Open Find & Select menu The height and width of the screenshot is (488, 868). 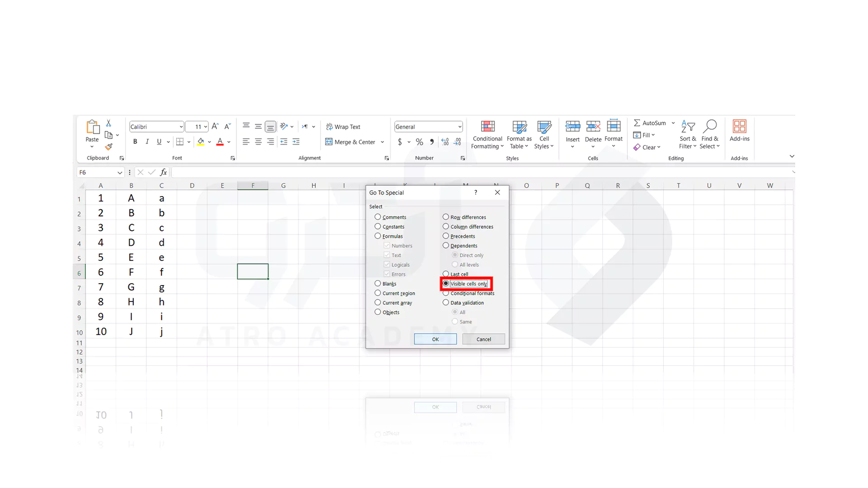pos(710,135)
